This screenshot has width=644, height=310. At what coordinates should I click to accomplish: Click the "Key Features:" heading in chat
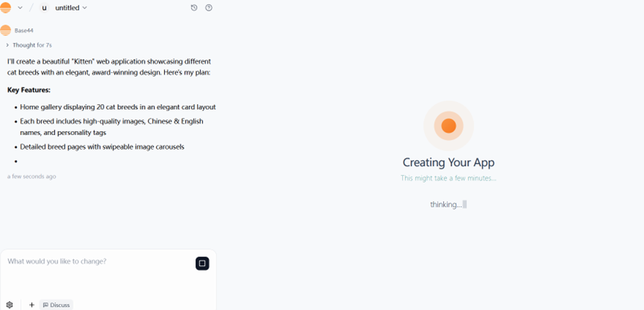[x=29, y=90]
